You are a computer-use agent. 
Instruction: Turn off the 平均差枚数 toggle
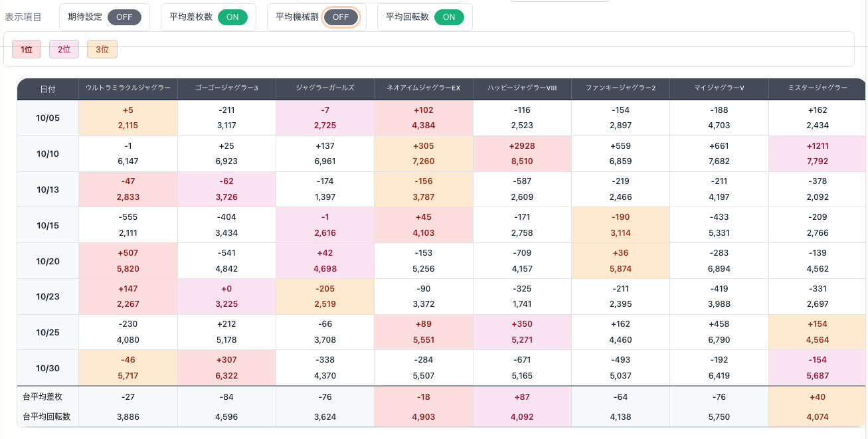(232, 17)
